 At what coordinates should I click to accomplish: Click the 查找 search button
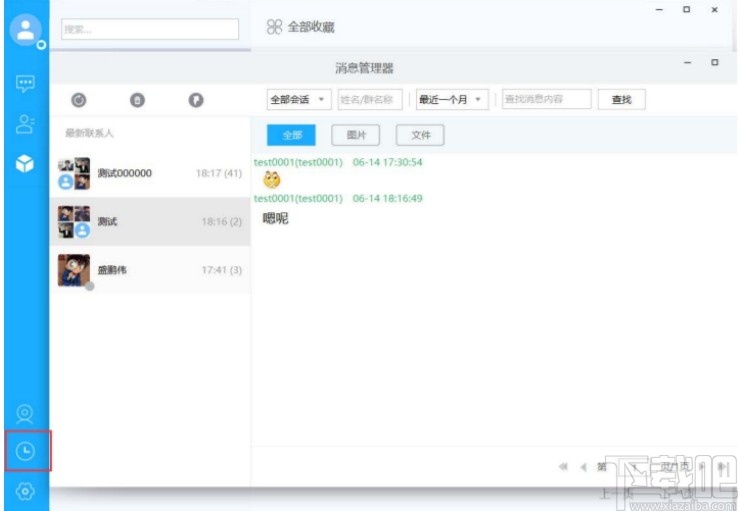[622, 100]
